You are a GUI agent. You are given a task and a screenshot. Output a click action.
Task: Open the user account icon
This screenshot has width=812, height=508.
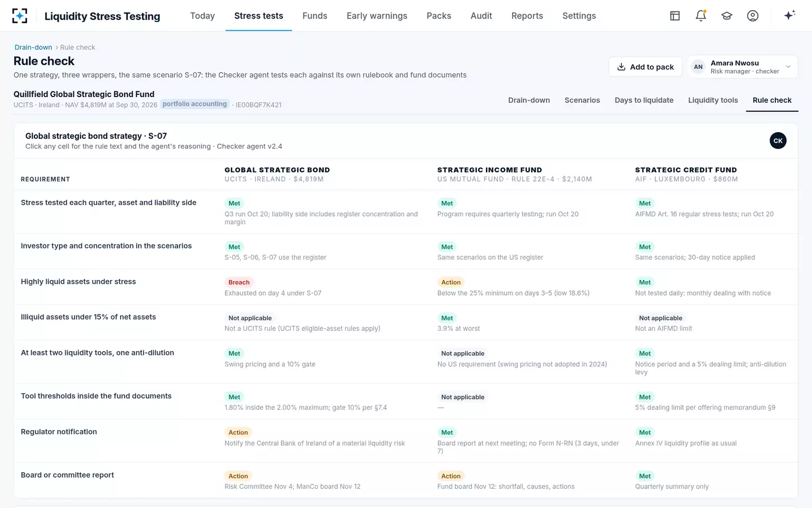tap(753, 16)
